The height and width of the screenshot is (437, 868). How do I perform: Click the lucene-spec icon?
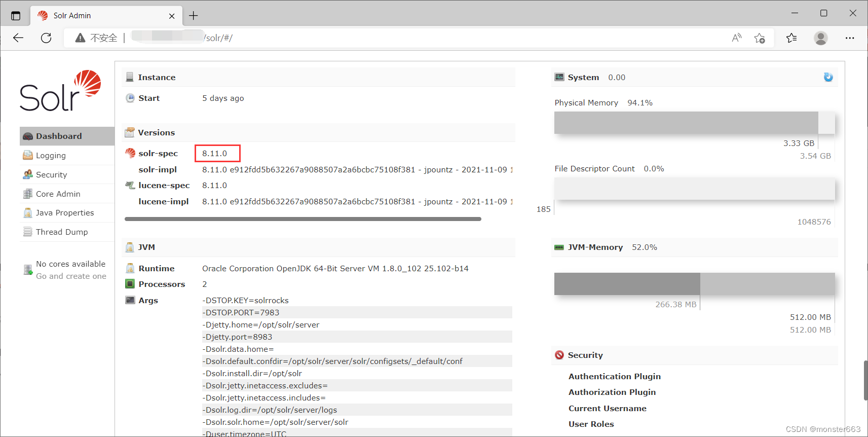click(130, 186)
